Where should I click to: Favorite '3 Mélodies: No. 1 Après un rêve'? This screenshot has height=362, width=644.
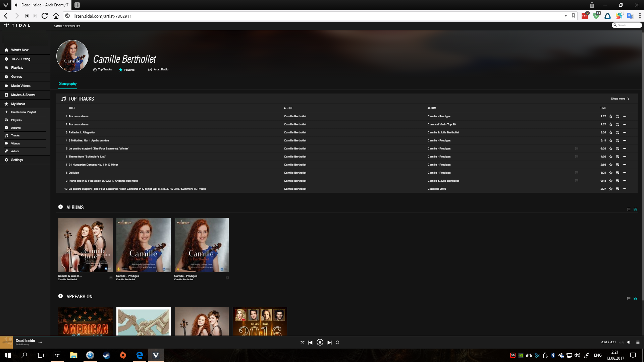click(x=611, y=140)
